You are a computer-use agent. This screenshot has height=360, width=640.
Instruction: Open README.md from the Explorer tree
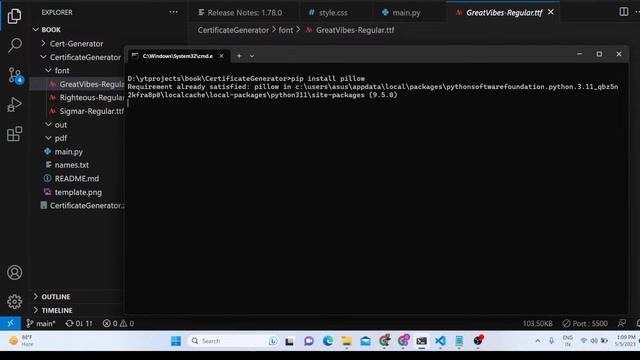pyautogui.click(x=77, y=178)
